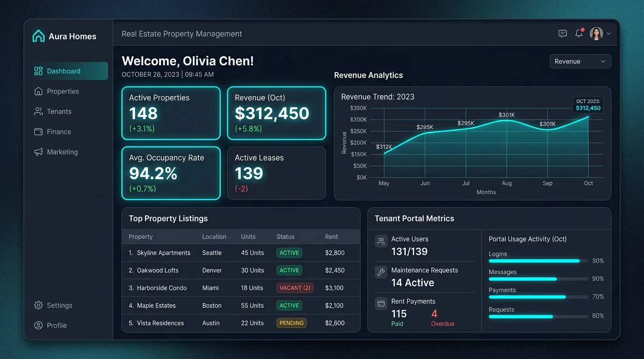Click the Maintenance Requests wrench icon
The width and height of the screenshot is (644, 359).
pyautogui.click(x=381, y=273)
